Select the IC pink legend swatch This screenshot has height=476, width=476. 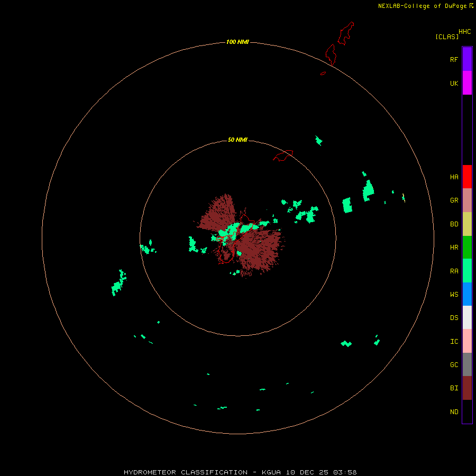coord(467,341)
